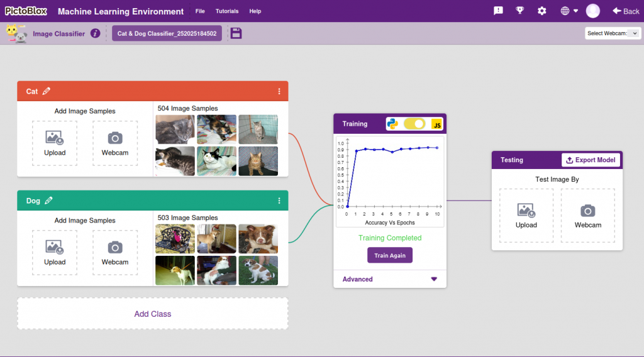Click the Image Classifier info icon
The height and width of the screenshot is (357, 644).
[x=95, y=33]
